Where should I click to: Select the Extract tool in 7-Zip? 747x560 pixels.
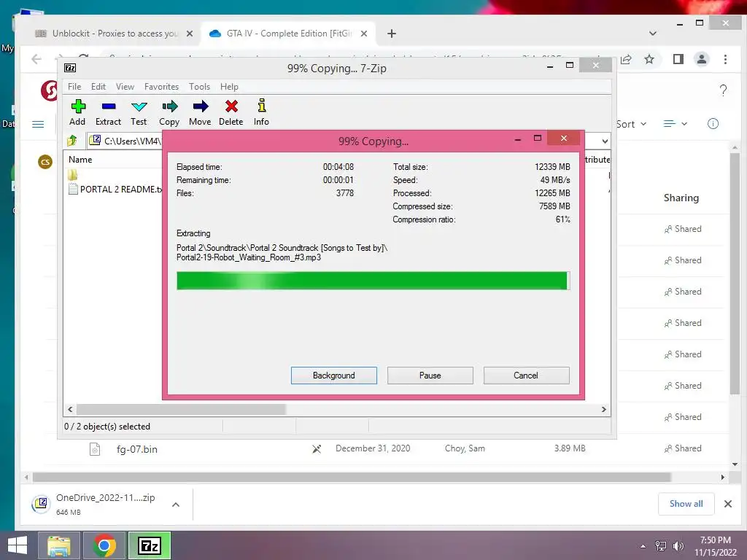(x=108, y=113)
